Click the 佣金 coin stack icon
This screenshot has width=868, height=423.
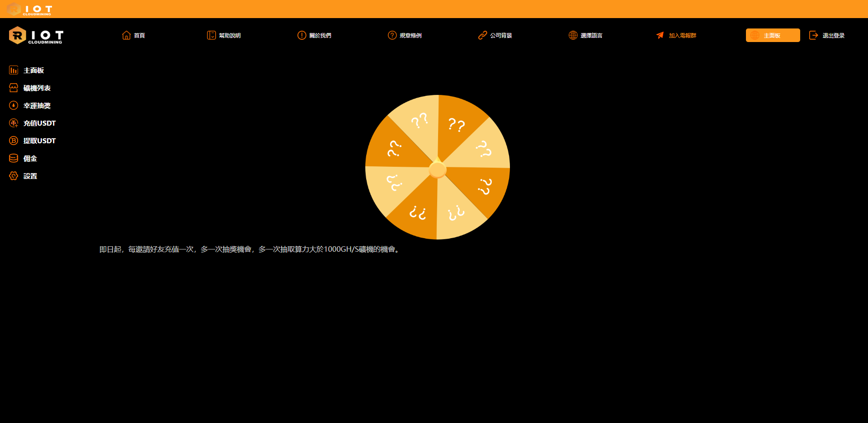[x=14, y=159]
